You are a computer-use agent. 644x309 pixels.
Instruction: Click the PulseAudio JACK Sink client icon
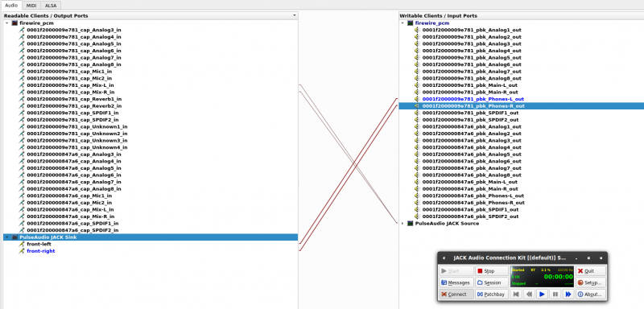point(14,237)
